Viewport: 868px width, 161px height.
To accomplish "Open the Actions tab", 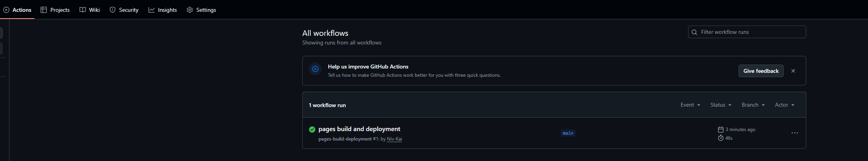I will click(17, 10).
